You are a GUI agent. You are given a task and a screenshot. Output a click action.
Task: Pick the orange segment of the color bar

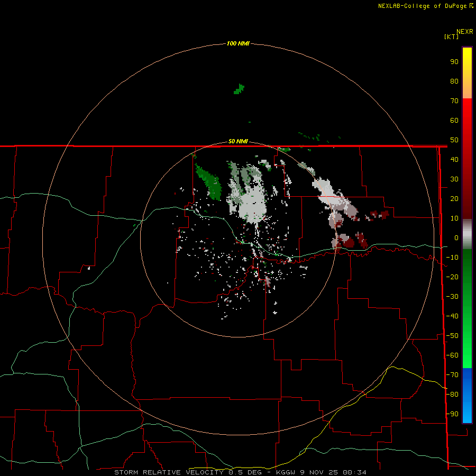coord(467,89)
